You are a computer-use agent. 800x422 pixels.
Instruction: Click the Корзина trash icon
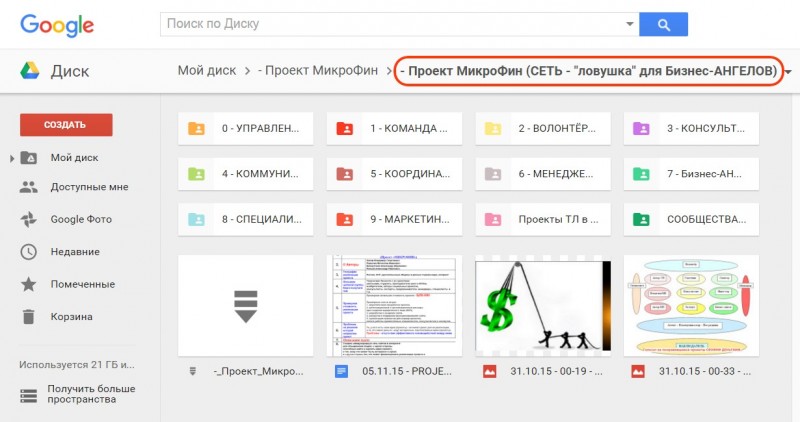pyautogui.click(x=29, y=317)
